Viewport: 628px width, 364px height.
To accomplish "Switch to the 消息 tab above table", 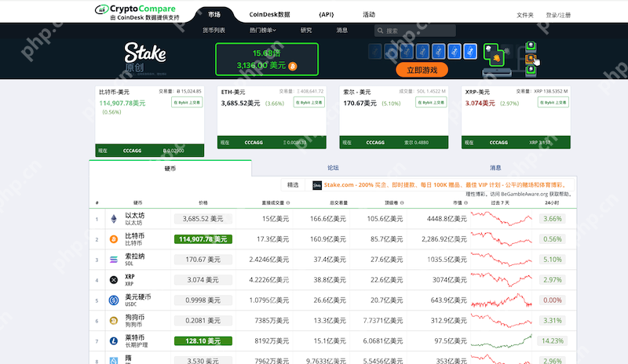I will point(495,168).
